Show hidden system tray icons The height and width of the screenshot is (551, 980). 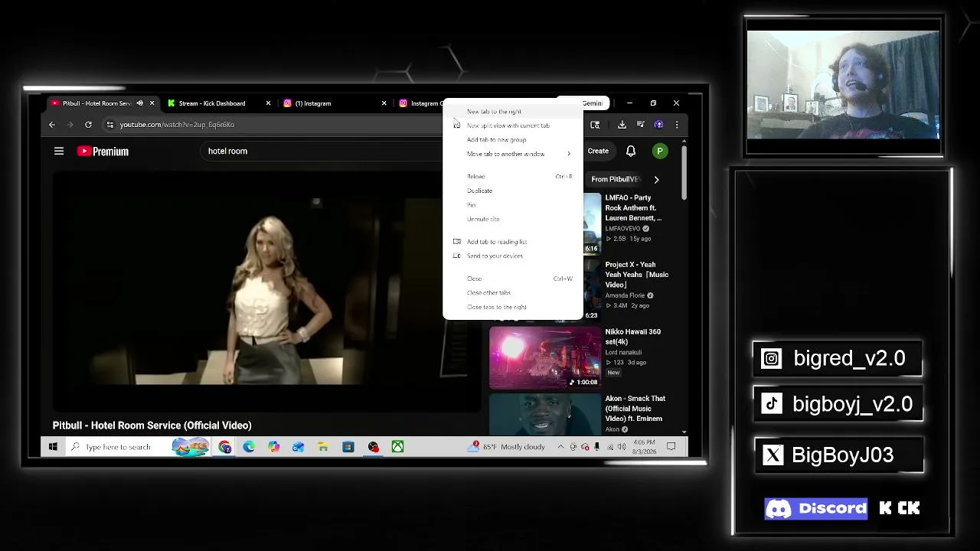(560, 447)
